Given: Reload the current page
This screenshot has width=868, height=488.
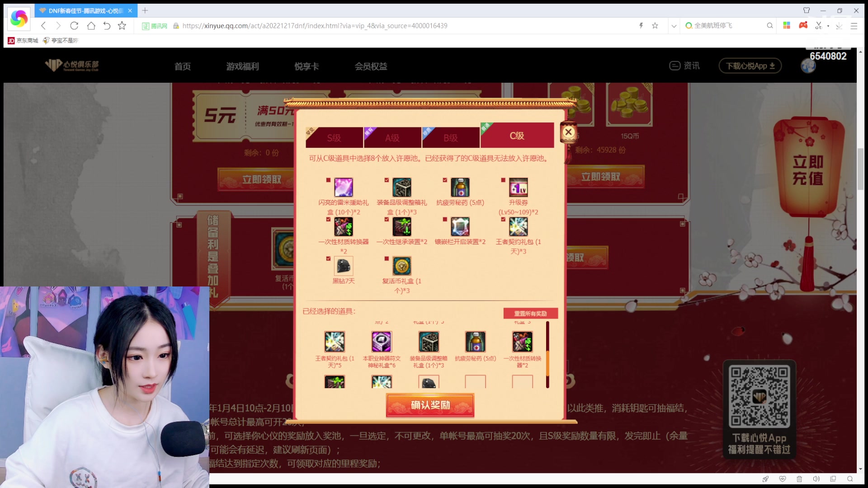Looking at the screenshot, I should click(x=74, y=26).
